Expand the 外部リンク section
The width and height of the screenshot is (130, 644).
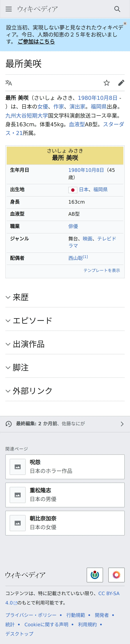click(65, 391)
